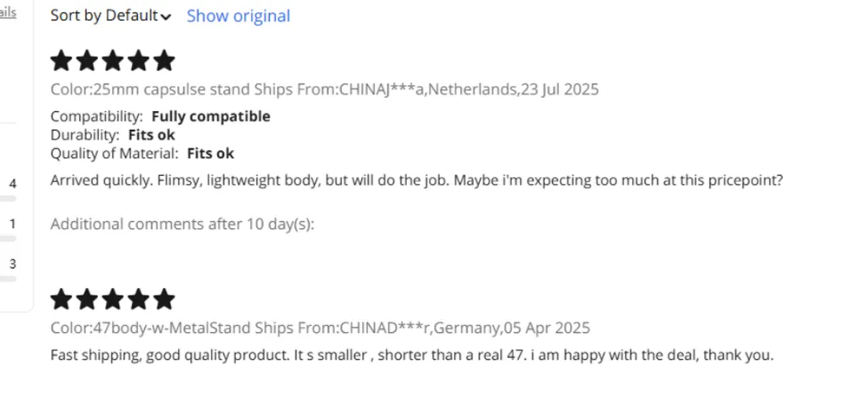868x398 pixels.
Task: Click the Show original link
Action: click(x=239, y=16)
